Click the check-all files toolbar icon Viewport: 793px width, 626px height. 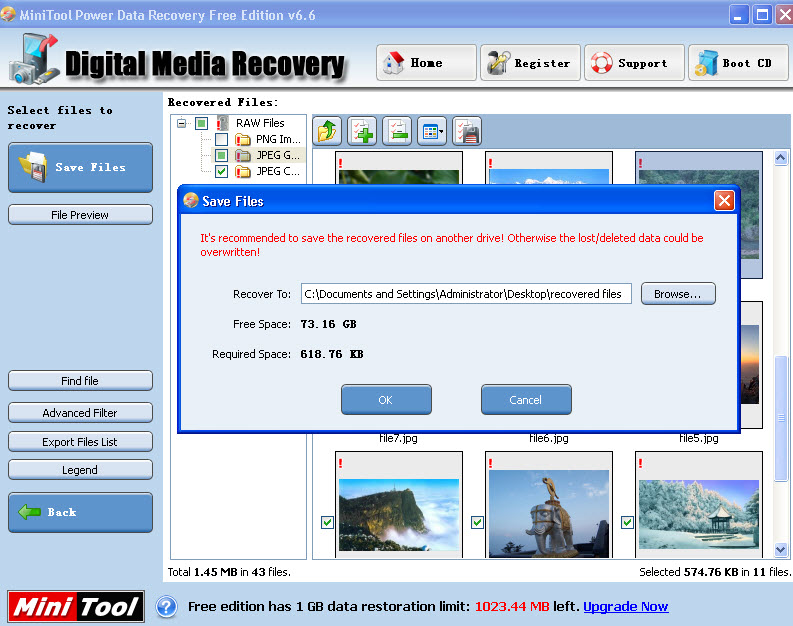(x=362, y=131)
